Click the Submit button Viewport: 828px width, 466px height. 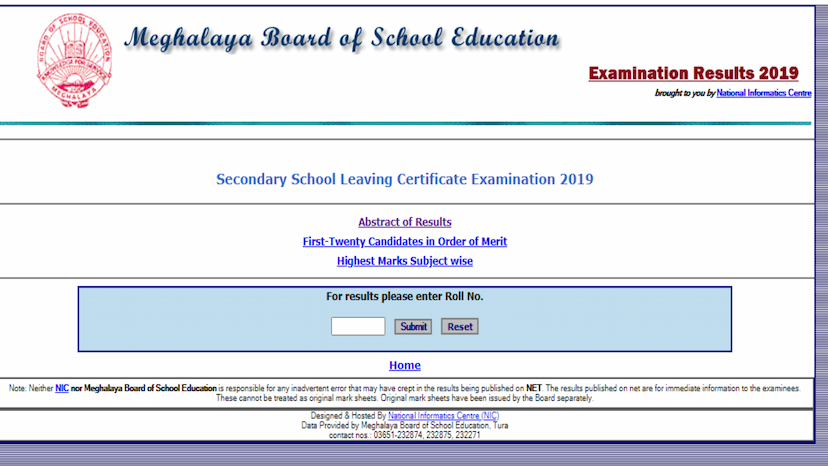click(x=413, y=327)
